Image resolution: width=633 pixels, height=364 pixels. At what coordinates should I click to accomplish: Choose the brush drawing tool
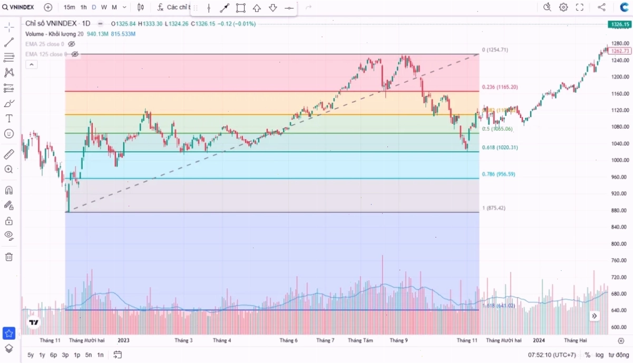pyautogui.click(x=9, y=103)
